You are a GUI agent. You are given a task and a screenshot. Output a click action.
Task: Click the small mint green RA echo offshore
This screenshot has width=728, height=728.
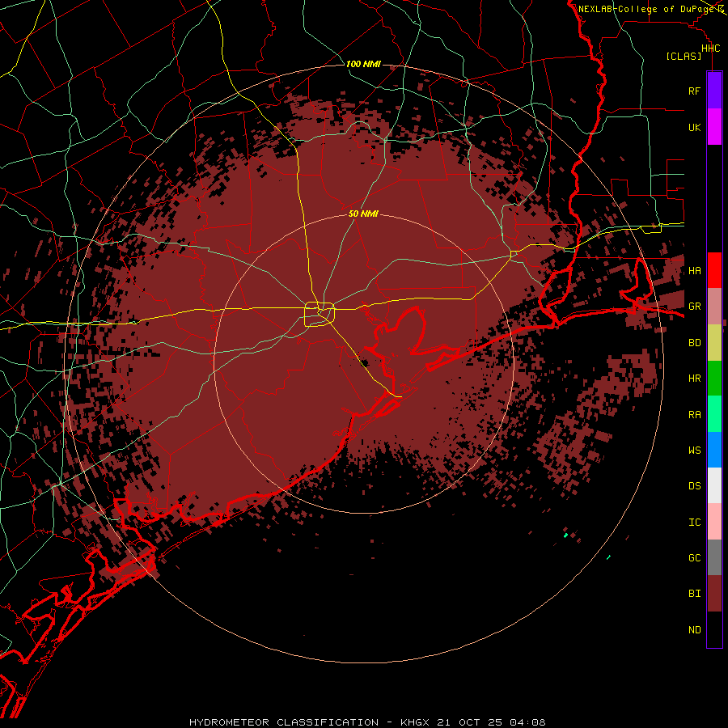pos(565,535)
